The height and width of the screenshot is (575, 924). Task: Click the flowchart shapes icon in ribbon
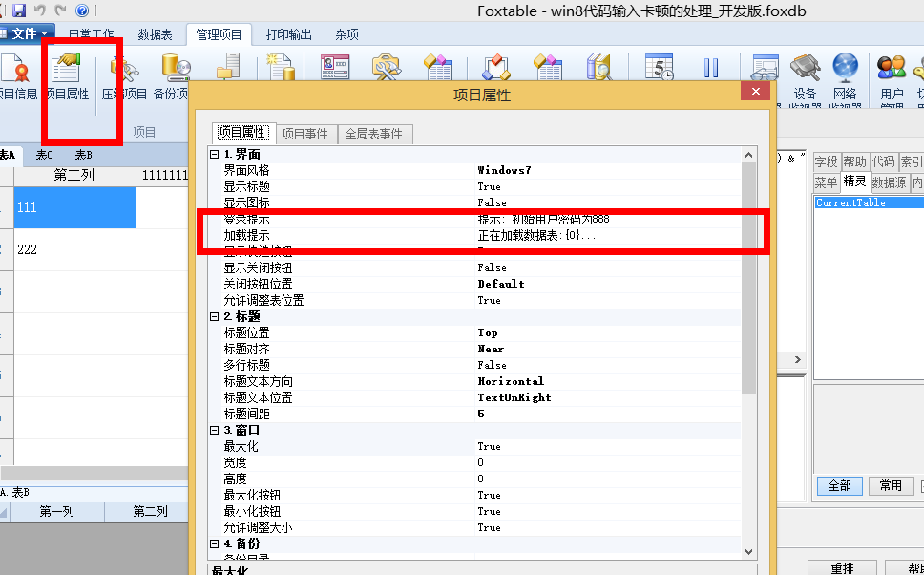(496, 66)
